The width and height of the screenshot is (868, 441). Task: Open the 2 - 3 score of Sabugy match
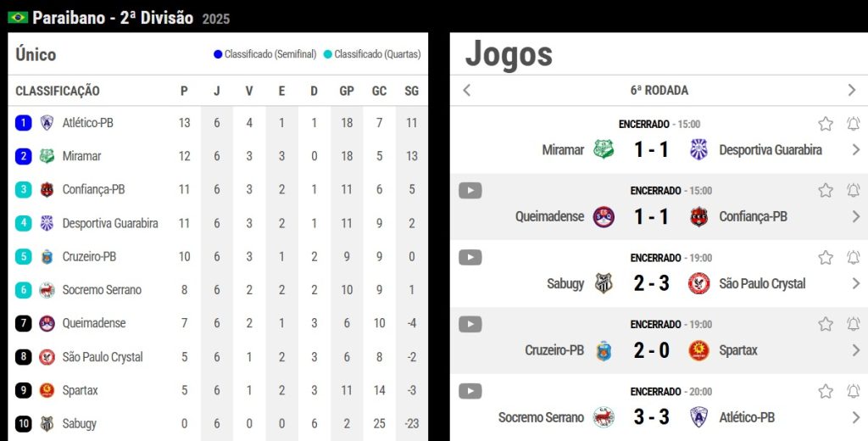click(x=651, y=283)
